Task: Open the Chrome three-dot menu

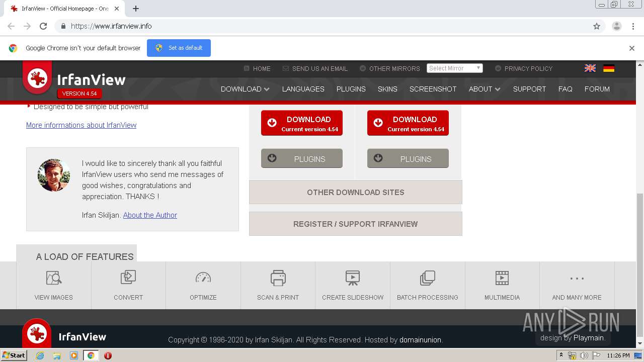Action: 633,26
